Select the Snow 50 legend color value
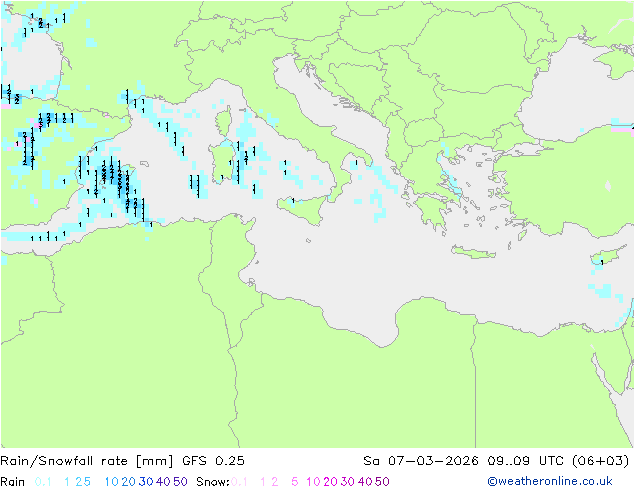Image resolution: width=634 pixels, height=490 pixels. (382, 482)
